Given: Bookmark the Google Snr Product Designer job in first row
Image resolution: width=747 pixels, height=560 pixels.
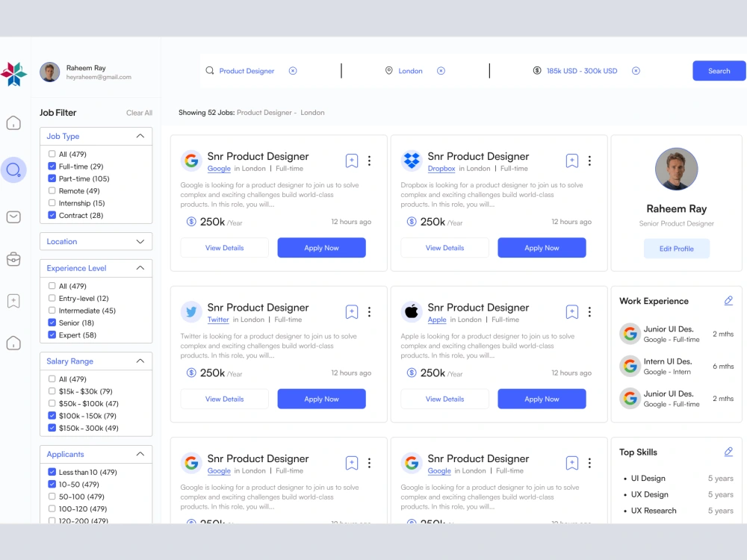Looking at the screenshot, I should tap(352, 161).
